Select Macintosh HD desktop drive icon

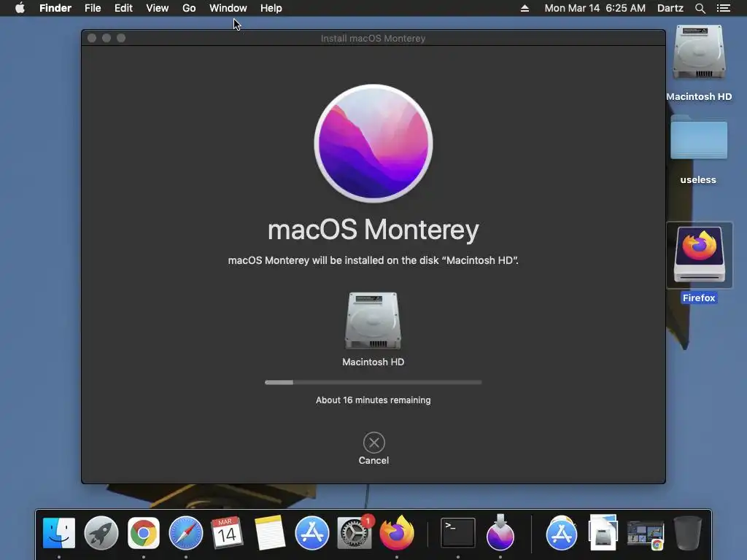[x=699, y=52]
